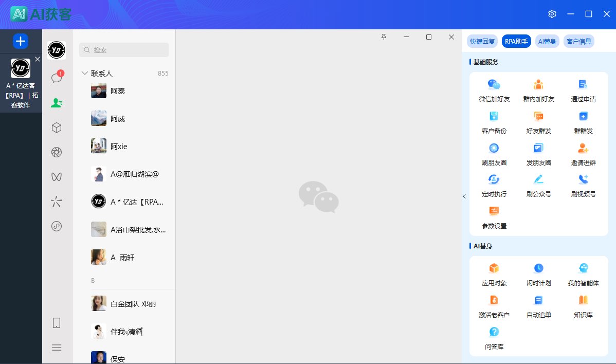Open chat messages with unread badge
This screenshot has width=616, height=364.
coord(57,78)
